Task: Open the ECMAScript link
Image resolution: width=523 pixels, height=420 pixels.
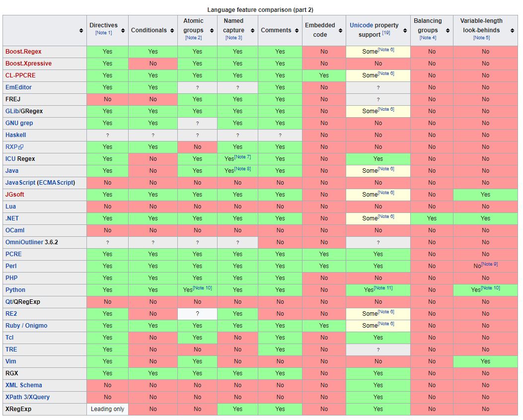Action: [x=56, y=183]
